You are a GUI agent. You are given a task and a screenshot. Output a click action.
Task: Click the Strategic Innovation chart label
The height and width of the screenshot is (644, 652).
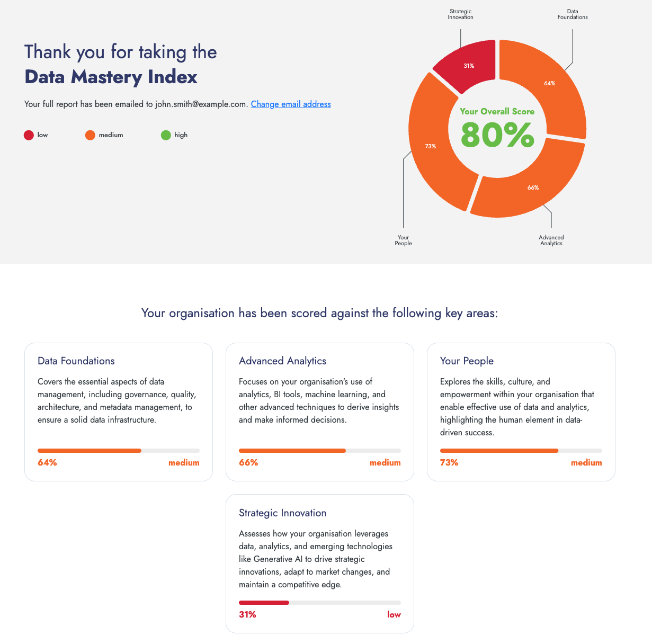(x=461, y=14)
